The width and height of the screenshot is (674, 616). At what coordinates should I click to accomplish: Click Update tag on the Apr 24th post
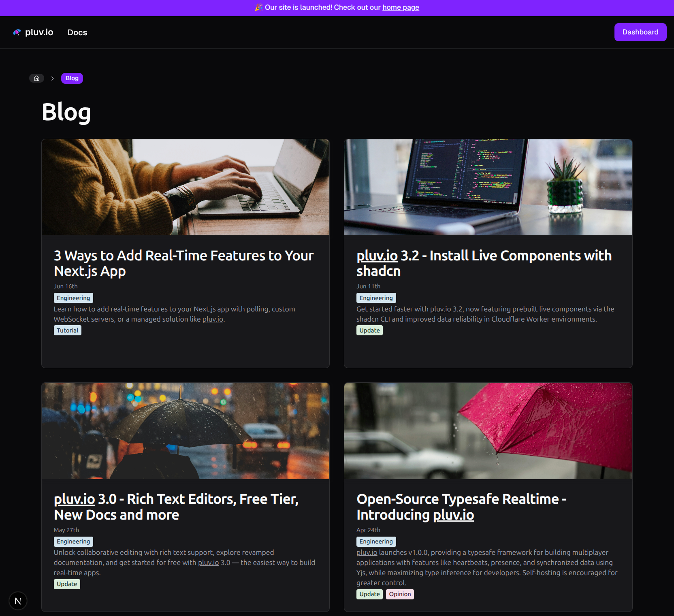[x=370, y=594]
